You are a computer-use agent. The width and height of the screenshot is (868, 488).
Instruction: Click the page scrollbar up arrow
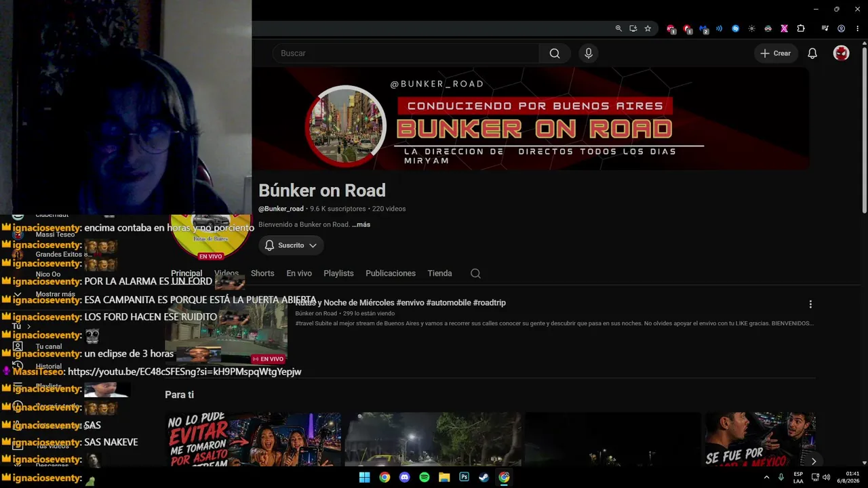pos(864,43)
